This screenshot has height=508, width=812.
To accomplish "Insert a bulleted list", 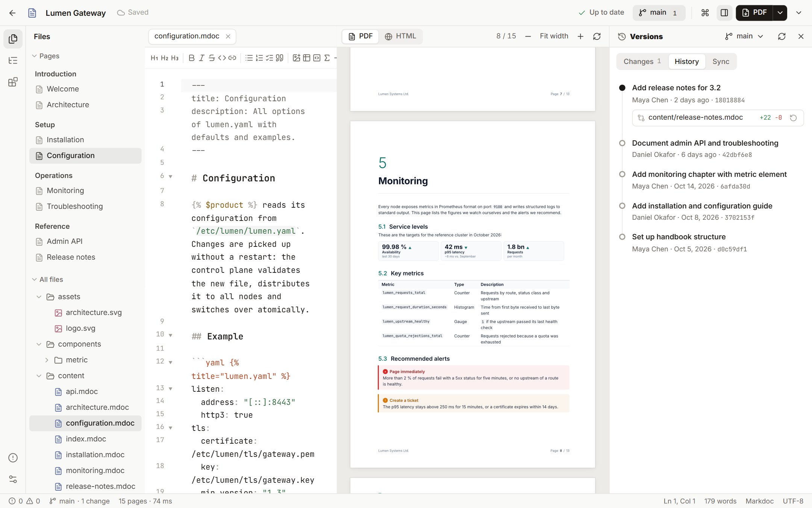I will [x=249, y=58].
